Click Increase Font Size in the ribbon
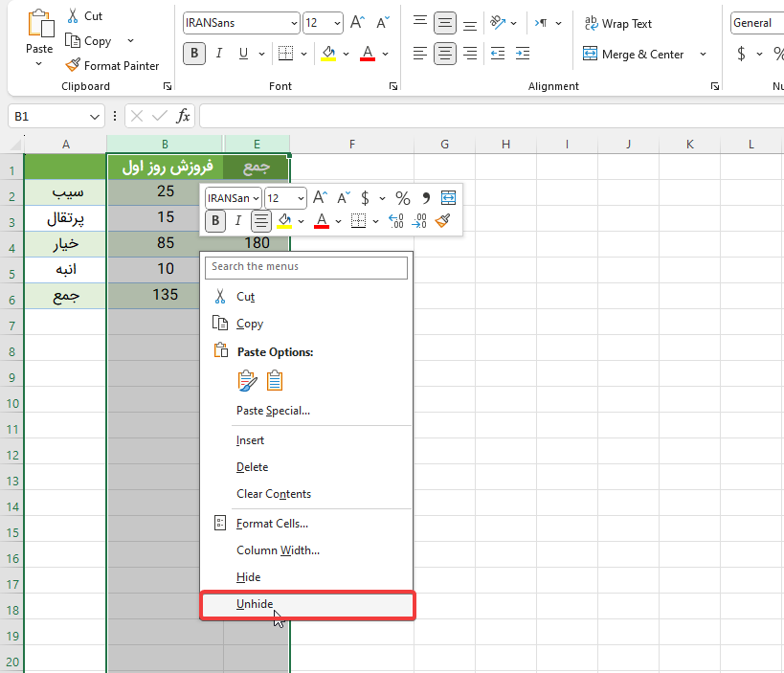Viewport: 784px width, 673px height. 357,23
